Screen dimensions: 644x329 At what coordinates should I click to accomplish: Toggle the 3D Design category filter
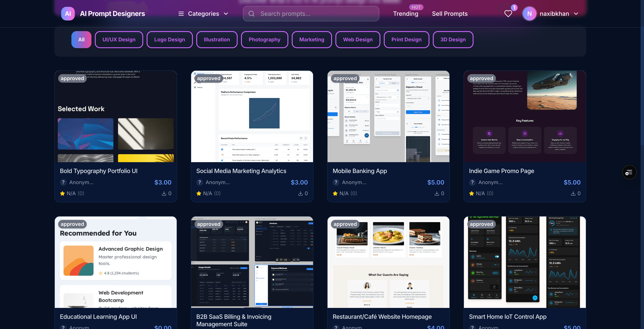[x=453, y=39]
